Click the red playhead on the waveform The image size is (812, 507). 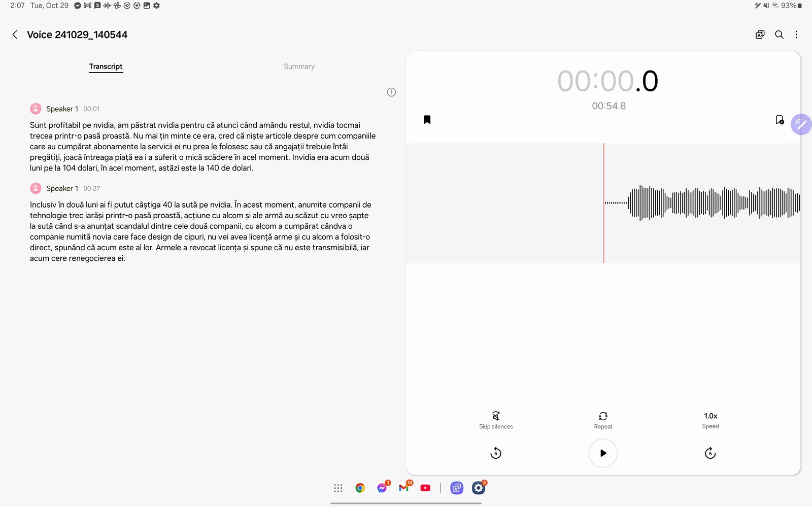[x=603, y=203]
